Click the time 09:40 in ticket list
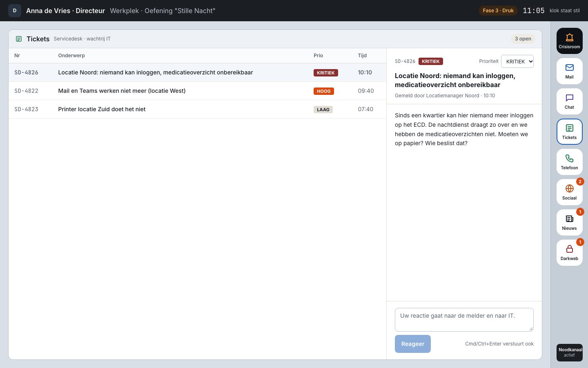 pos(366,91)
